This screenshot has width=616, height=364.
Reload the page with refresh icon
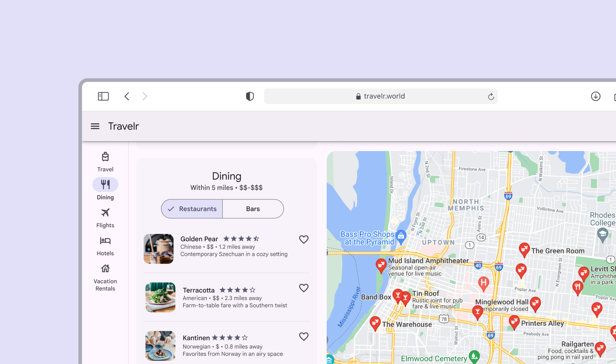click(491, 96)
